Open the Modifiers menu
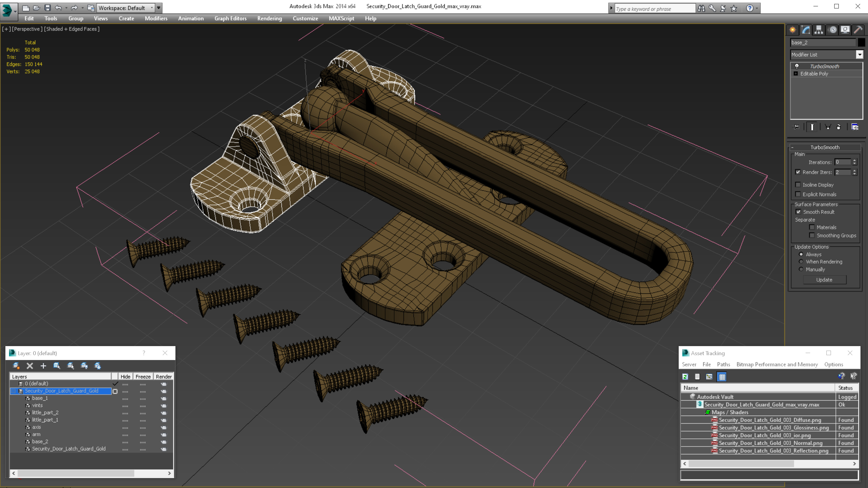 [x=156, y=18]
